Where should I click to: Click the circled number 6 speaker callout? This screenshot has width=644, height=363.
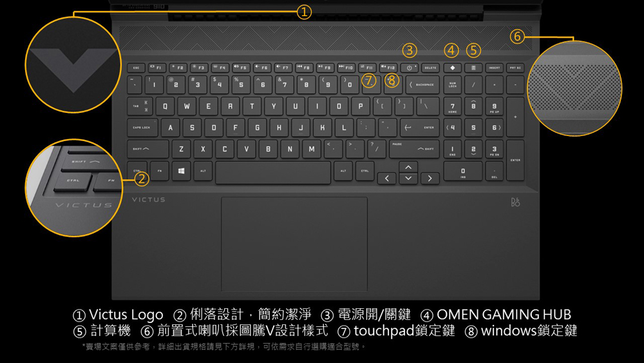coord(517,36)
